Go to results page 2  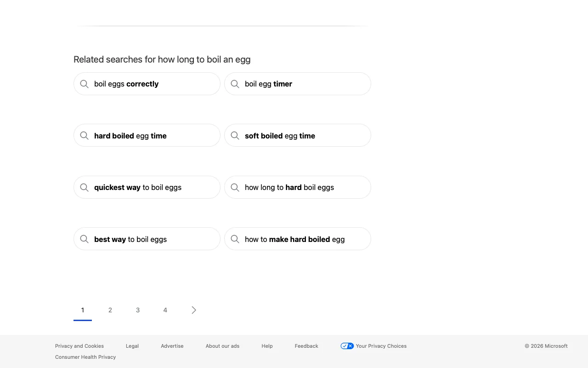pyautogui.click(x=110, y=310)
